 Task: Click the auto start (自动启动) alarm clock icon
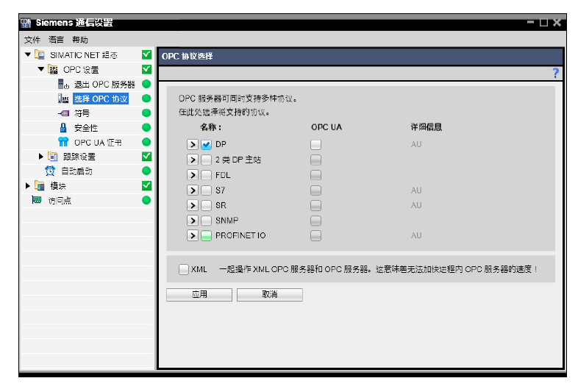click(50, 171)
